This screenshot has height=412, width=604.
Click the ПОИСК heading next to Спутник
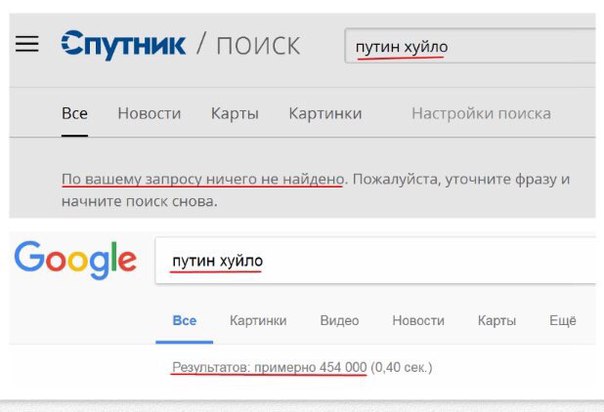(258, 46)
